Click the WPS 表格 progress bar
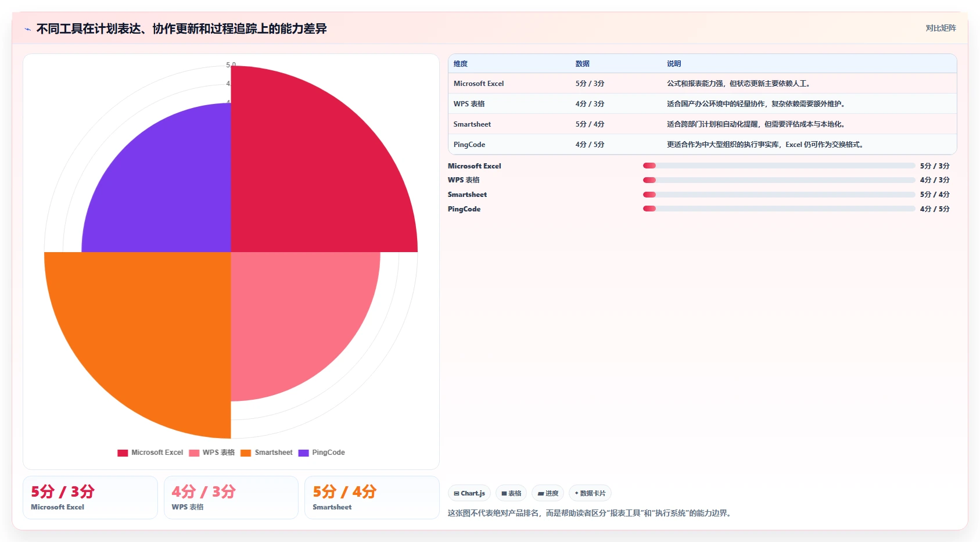The height and width of the screenshot is (542, 980). [x=779, y=180]
